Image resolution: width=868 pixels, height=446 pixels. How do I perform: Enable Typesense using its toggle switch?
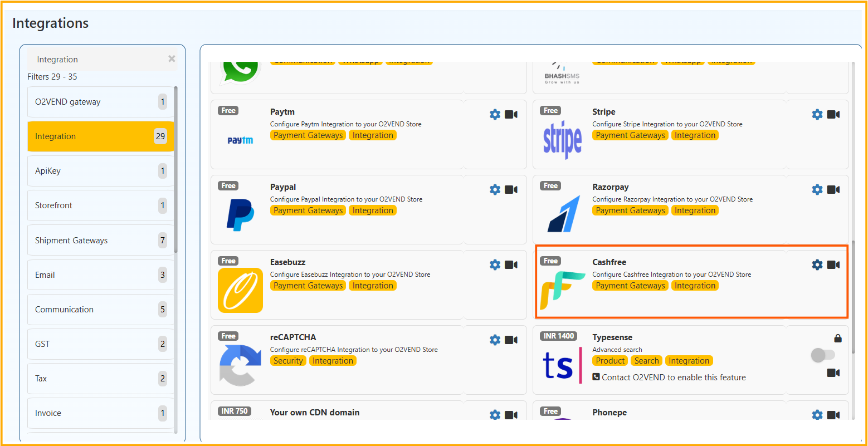(823, 355)
